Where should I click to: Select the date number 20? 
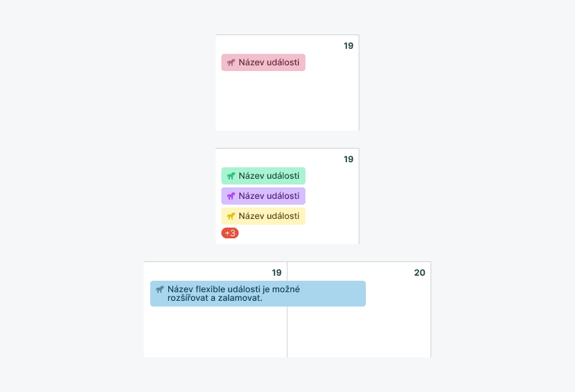click(x=420, y=273)
